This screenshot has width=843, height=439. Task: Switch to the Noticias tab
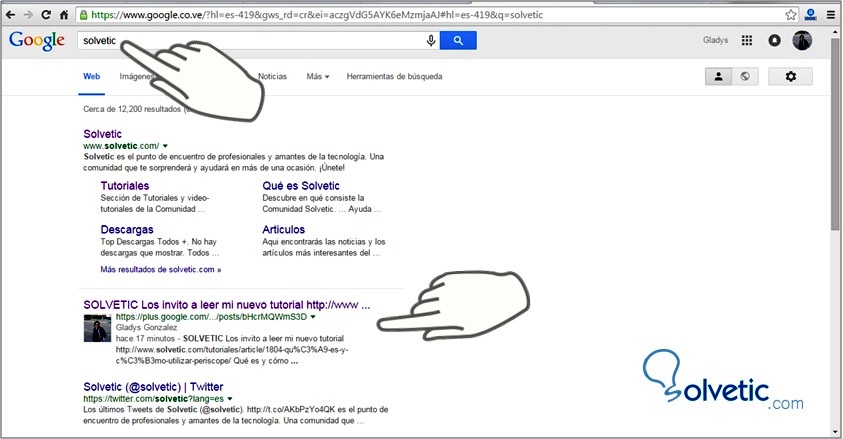[272, 76]
